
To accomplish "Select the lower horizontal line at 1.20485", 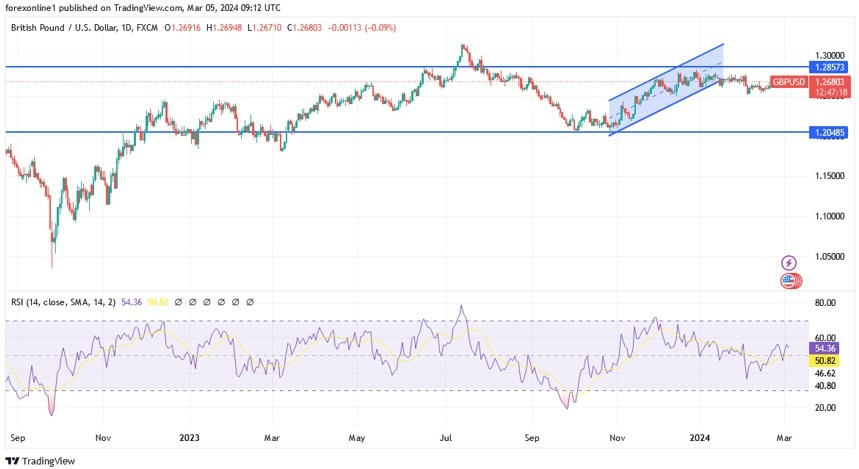I will coord(405,132).
